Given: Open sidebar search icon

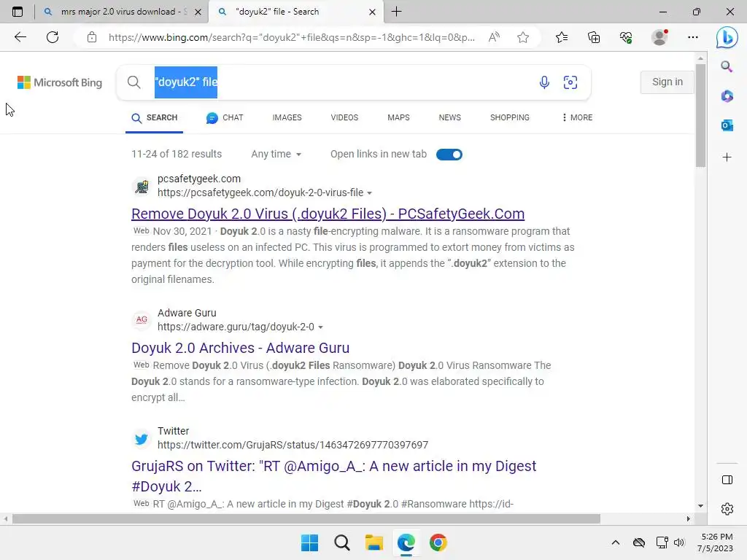Looking at the screenshot, I should point(727,66).
